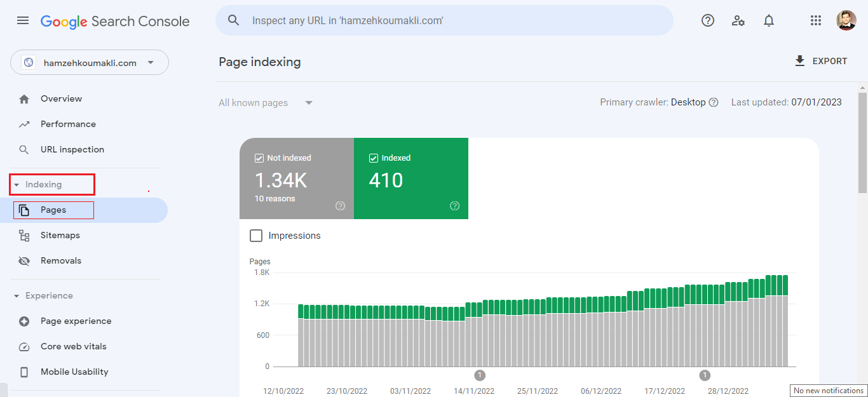
Task: Click the Help question mark icon in header
Action: coord(708,20)
